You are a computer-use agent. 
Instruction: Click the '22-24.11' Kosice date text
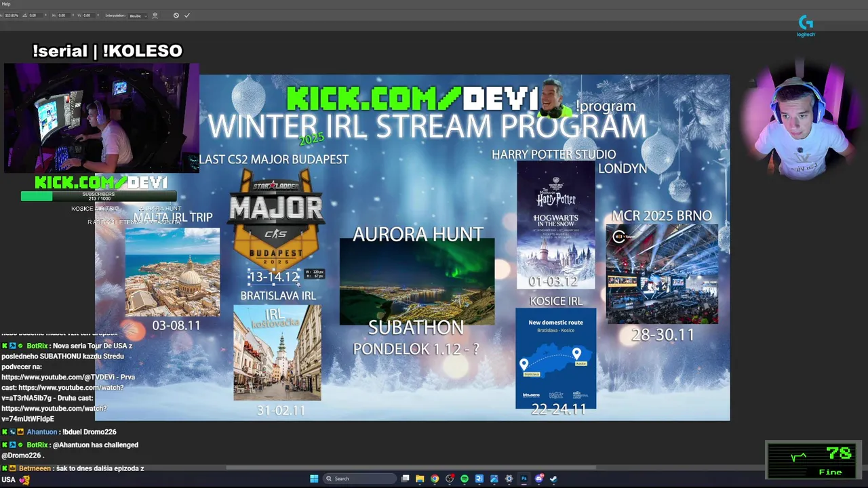559,409
